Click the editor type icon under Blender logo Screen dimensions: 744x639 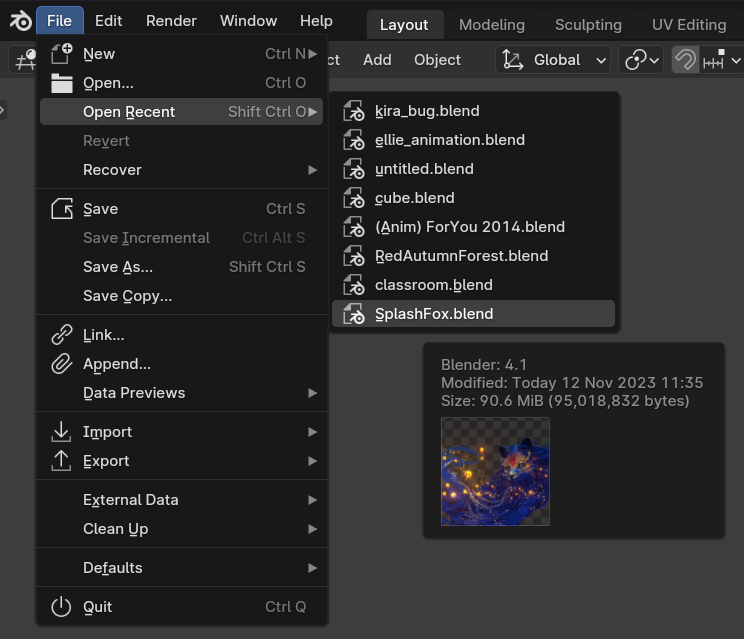25,60
